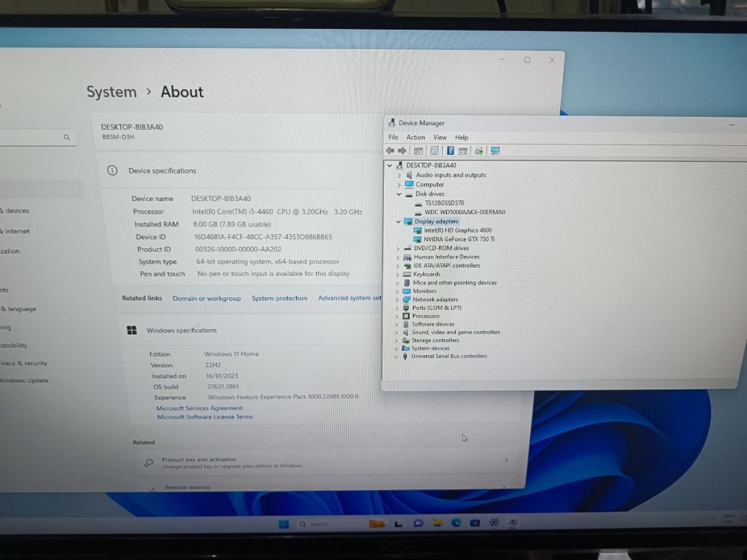
Task: Open Advanced system settings link
Action: [x=350, y=297]
